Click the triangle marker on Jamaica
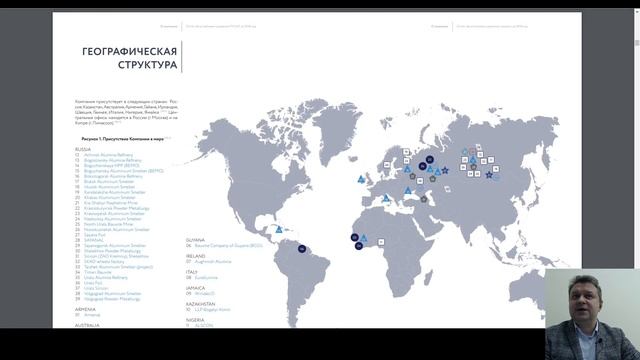640x360 pixels. [x=279, y=229]
